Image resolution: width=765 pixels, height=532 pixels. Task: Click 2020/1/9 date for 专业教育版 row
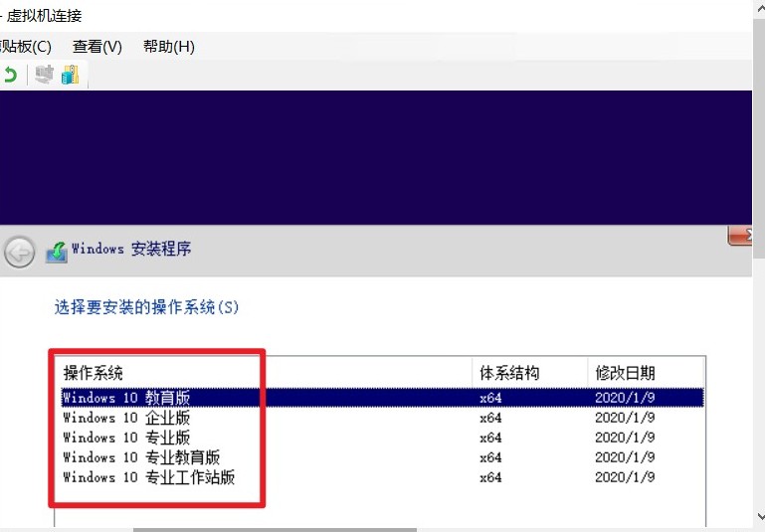tap(625, 457)
